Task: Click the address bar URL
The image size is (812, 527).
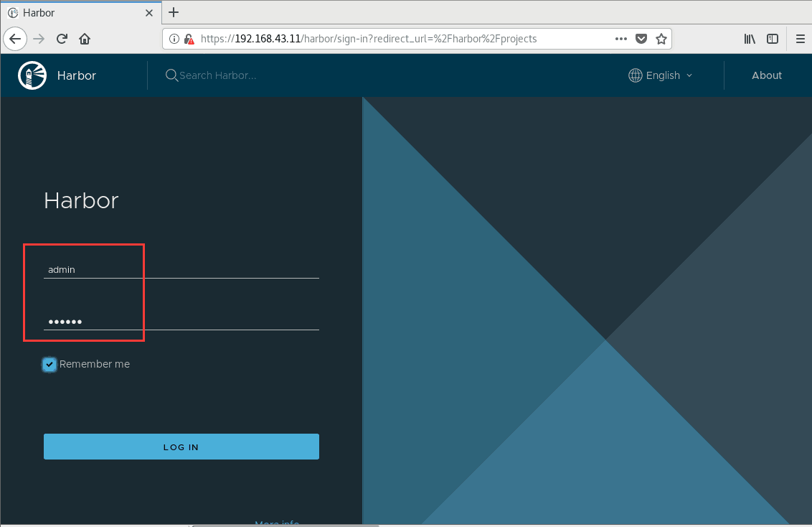Action: coord(369,39)
